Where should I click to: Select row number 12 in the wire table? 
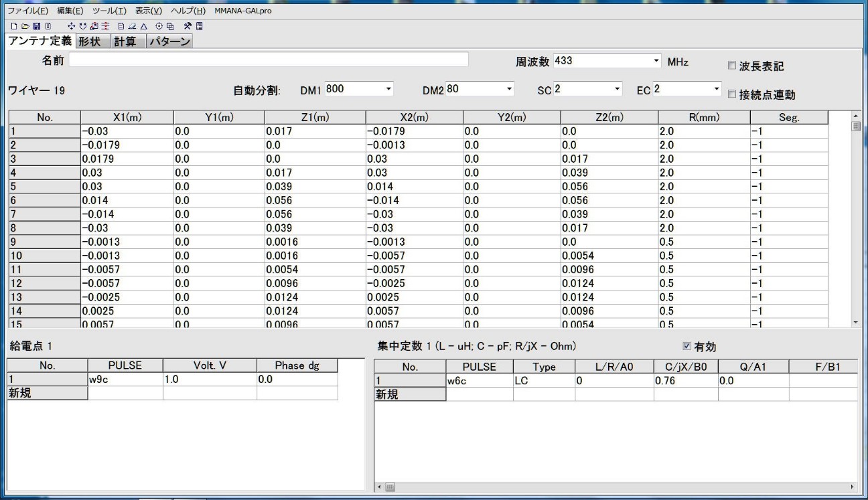click(44, 282)
